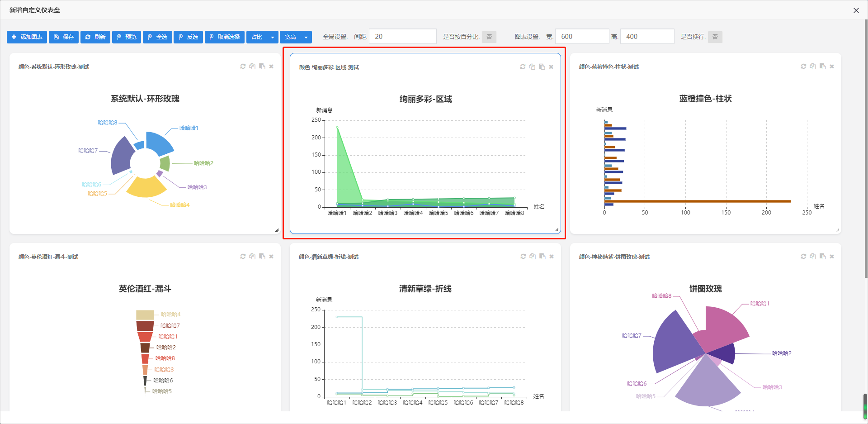This screenshot has width=868, height=424.
Task: Refresh the 颜色-清新草绿-折线-测试 card
Action: (523, 257)
